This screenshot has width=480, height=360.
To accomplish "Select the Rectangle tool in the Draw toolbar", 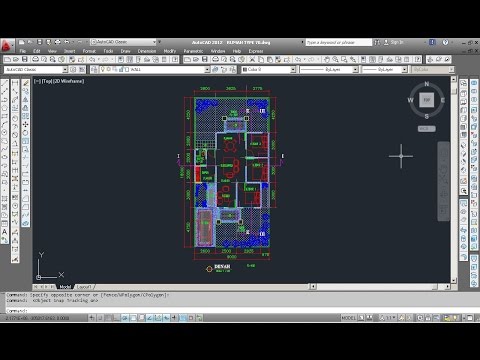I will [5, 116].
